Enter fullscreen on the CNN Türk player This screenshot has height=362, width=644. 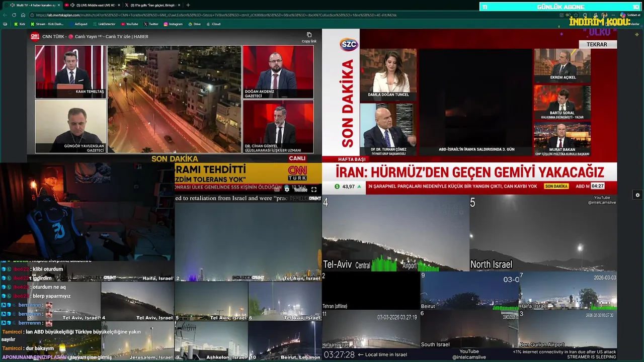coord(314,190)
